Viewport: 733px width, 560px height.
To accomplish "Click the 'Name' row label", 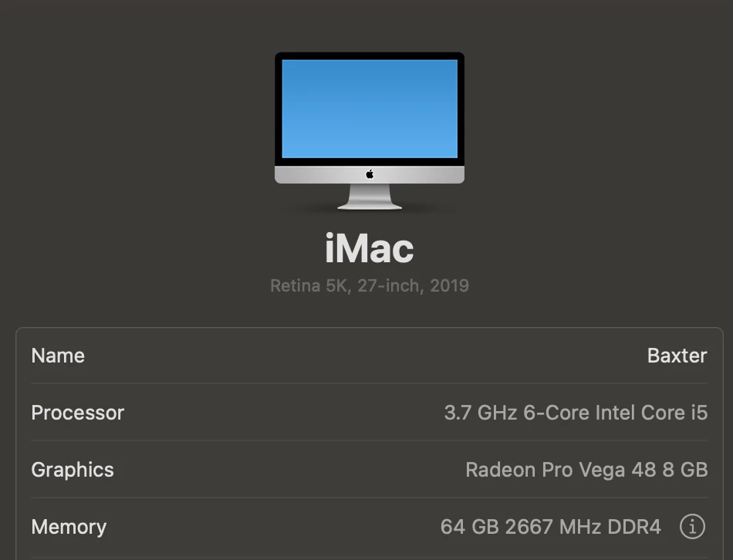I will tap(58, 356).
